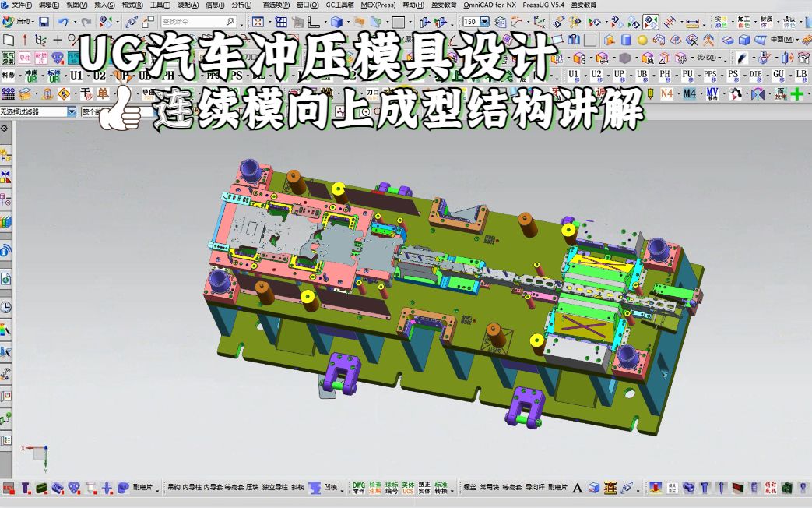Click the 加工面色 color button
This screenshot has width=812, height=508.
(743, 22)
